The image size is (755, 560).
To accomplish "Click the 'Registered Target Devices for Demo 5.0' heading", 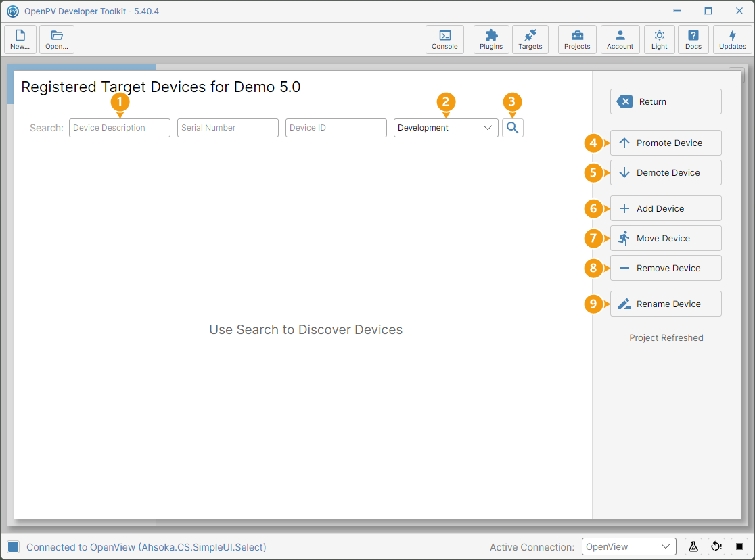I will [x=161, y=87].
